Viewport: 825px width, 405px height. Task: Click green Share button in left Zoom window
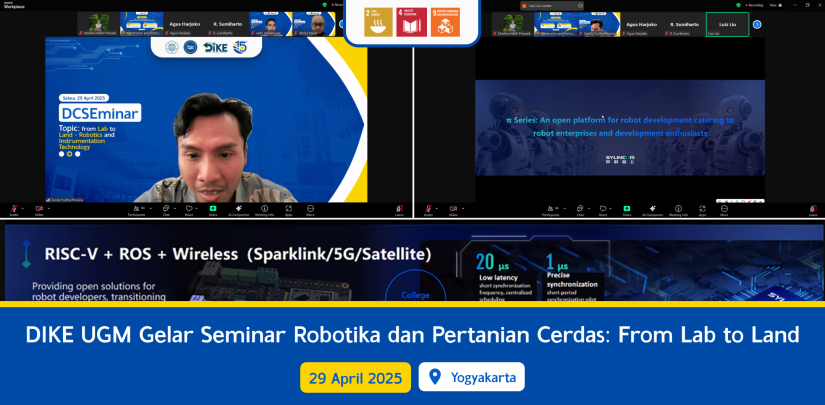coord(213,210)
